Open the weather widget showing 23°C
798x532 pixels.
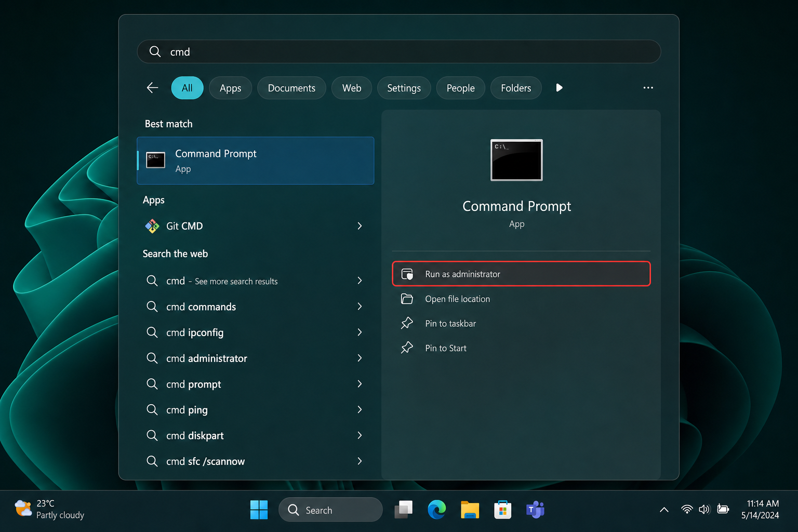(49, 509)
